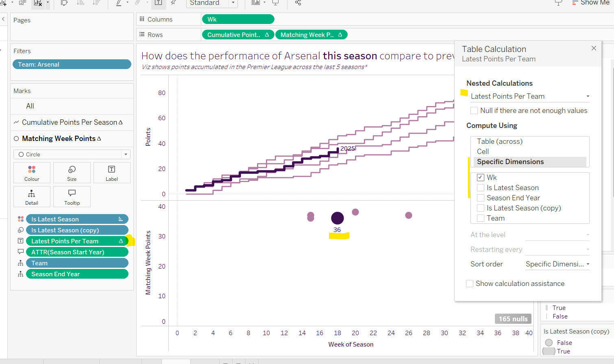Click size icon beside Is Latest Season (copy)

pyautogui.click(x=21, y=230)
